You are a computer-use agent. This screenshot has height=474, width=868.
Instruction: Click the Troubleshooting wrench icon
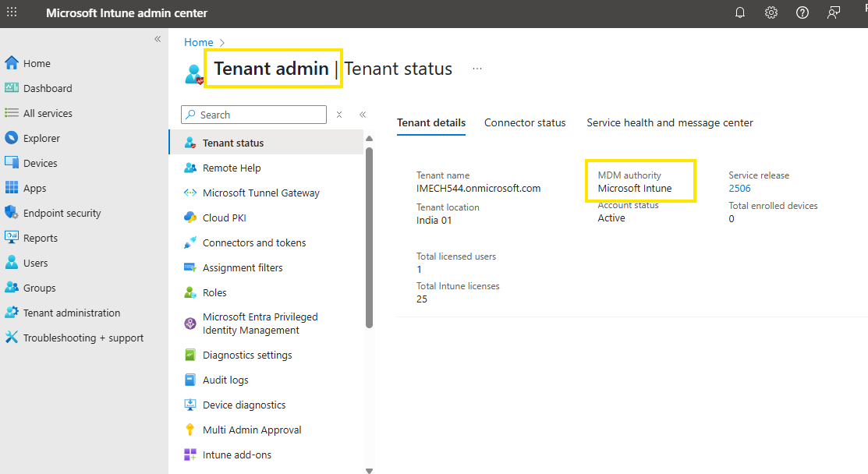(12, 337)
